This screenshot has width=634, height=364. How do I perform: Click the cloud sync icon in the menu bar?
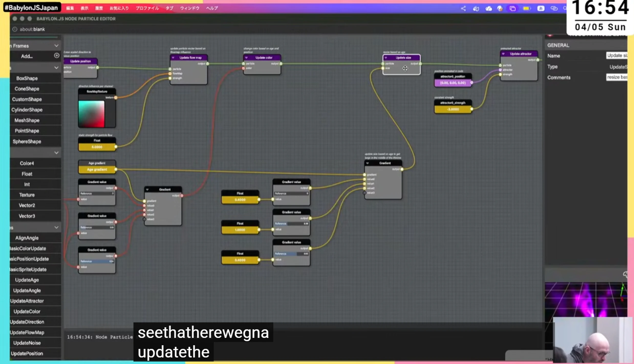(489, 8)
